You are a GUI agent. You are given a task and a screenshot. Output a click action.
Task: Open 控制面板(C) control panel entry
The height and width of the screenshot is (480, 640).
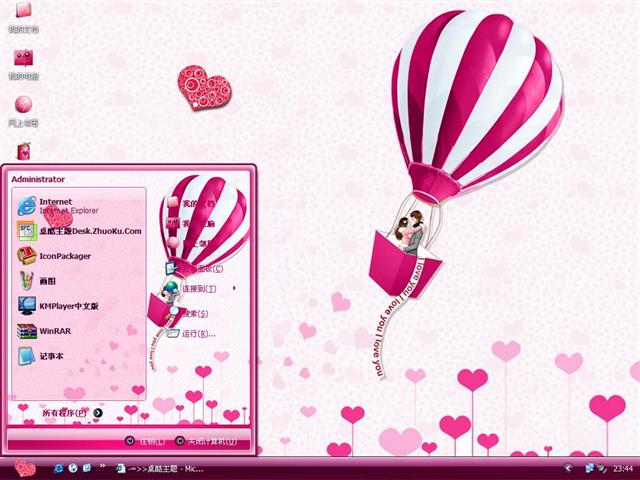click(x=195, y=269)
